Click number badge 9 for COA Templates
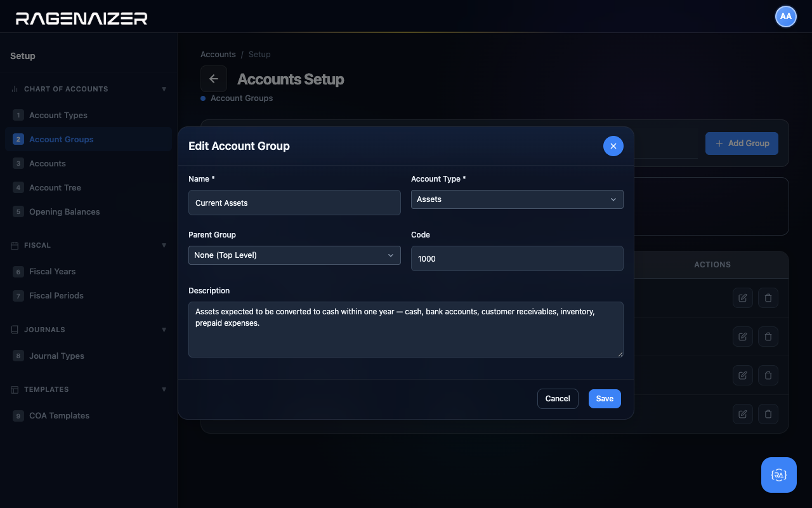This screenshot has height=508, width=812. coord(18,415)
